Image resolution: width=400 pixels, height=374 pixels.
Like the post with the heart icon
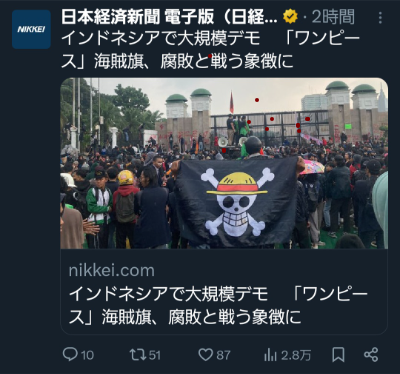pyautogui.click(x=206, y=355)
